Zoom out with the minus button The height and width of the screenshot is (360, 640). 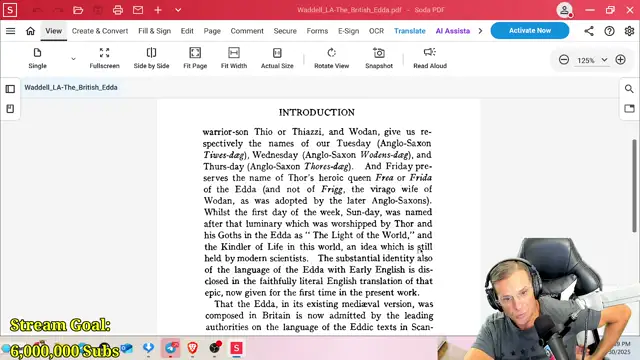pyautogui.click(x=564, y=60)
